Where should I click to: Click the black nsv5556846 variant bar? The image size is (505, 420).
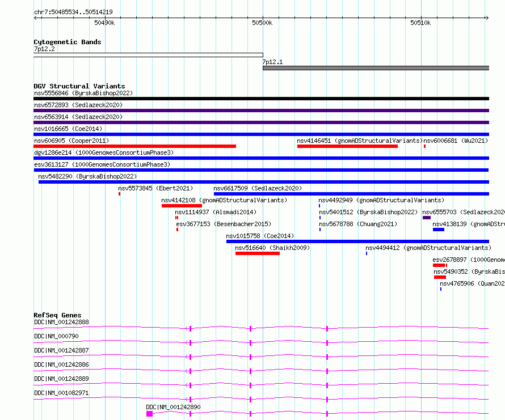[261, 99]
